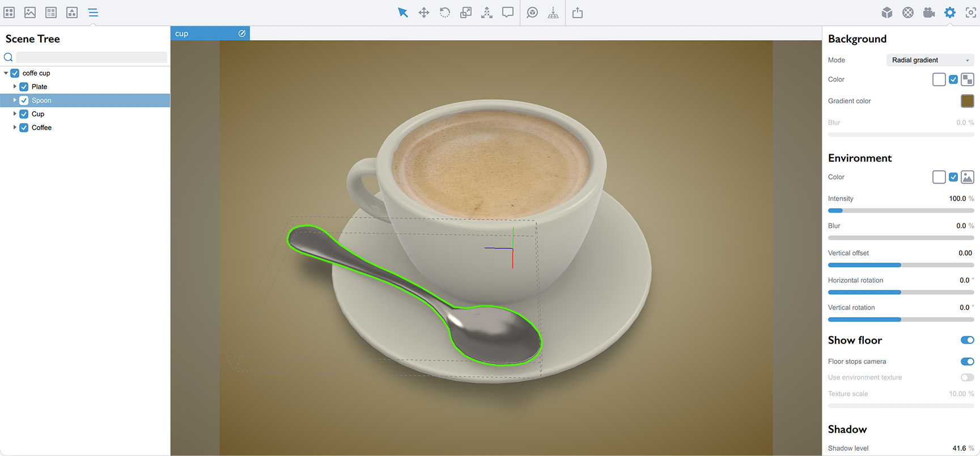Toggle visibility checkbox for Cup

[x=24, y=114]
